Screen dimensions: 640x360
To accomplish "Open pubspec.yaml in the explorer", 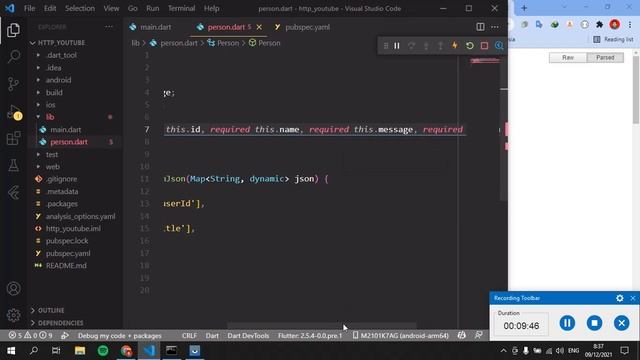I will click(68, 253).
